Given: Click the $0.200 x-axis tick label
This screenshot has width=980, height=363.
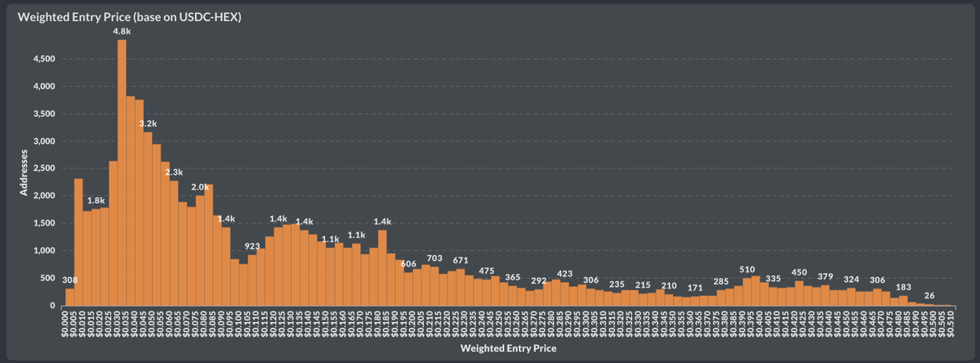Looking at the screenshot, I should pos(413,324).
